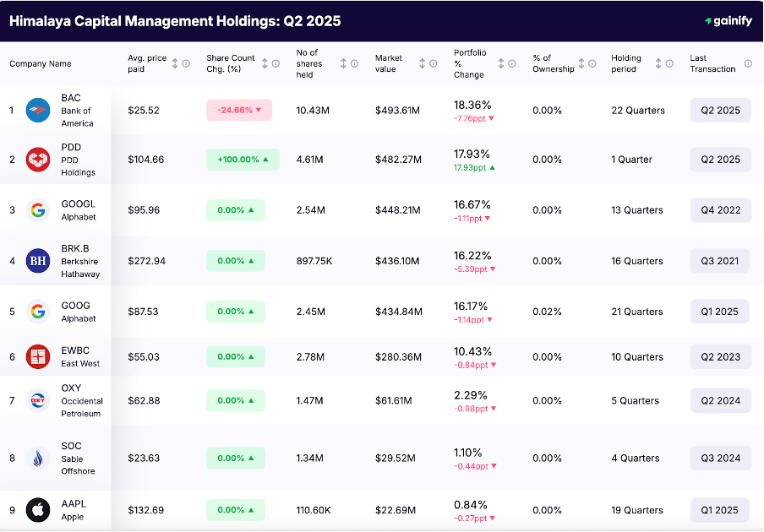
Task: Click the GOOGL Alphabet Google logo
Action: tap(38, 210)
